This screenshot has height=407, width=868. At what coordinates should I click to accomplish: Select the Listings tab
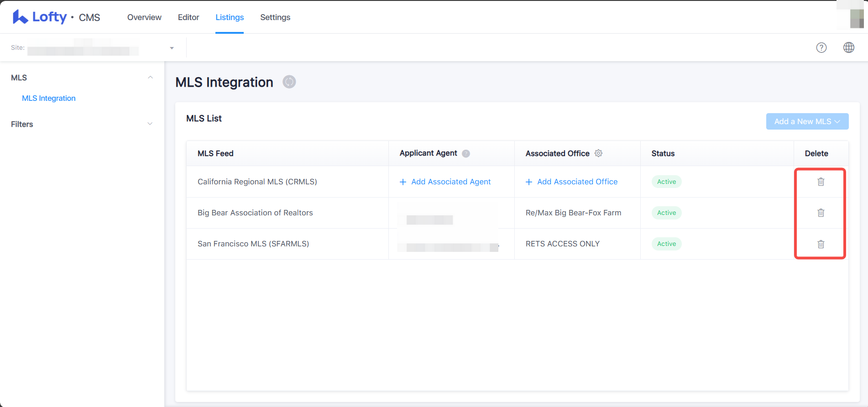(230, 17)
